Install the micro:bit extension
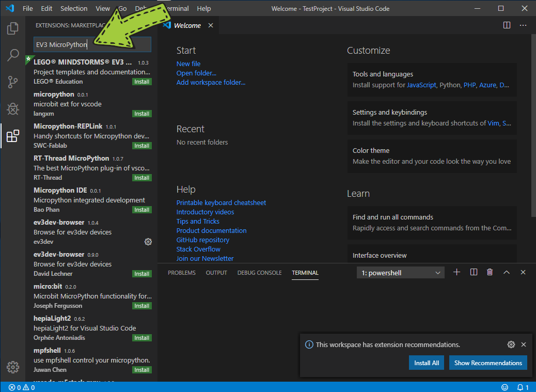This screenshot has width=536, height=392. (x=142, y=306)
